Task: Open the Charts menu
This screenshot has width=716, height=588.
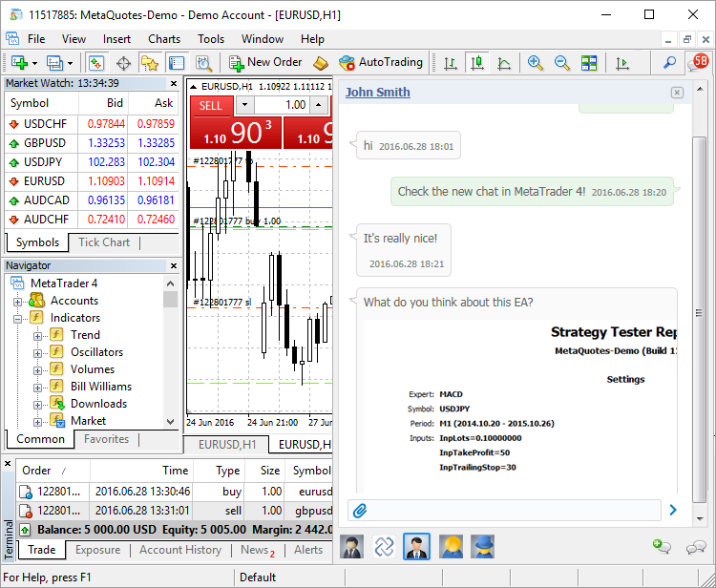Action: click(x=164, y=39)
